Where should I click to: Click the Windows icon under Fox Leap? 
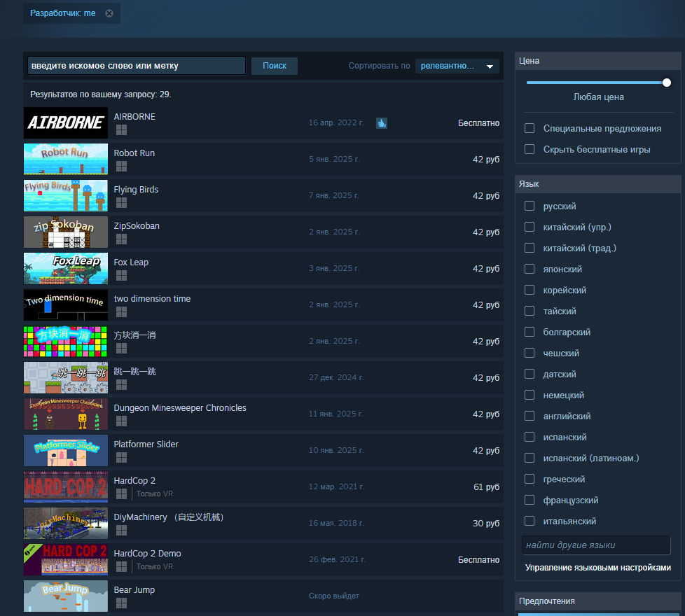pyautogui.click(x=121, y=276)
